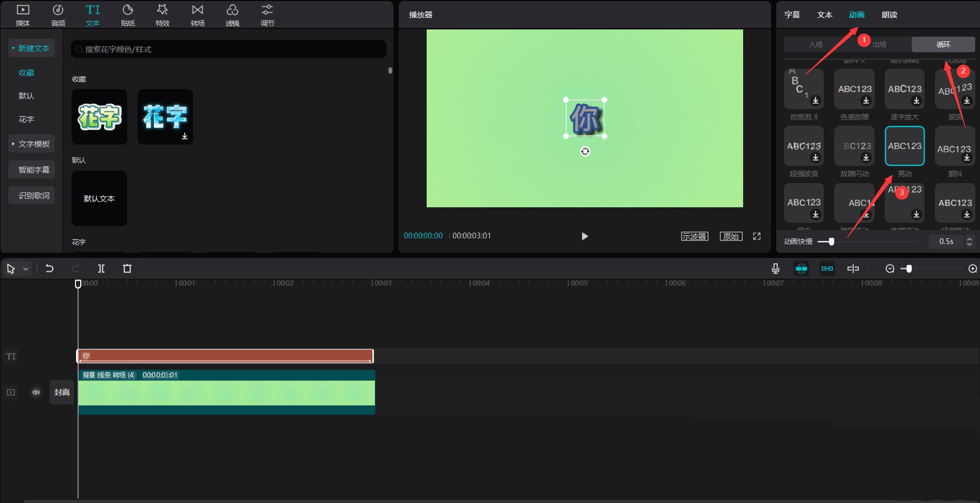The width and height of the screenshot is (980, 503).
Task: Open the 转场 transitions panel
Action: pyautogui.click(x=198, y=15)
